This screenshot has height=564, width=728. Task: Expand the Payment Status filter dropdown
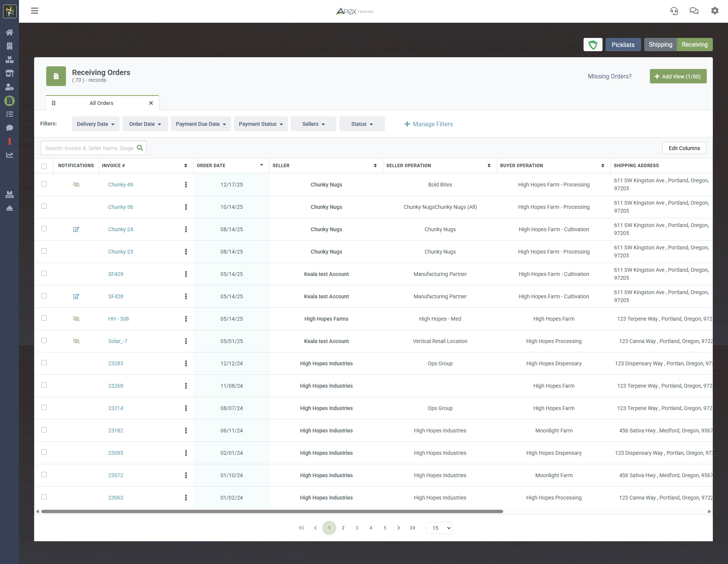260,124
